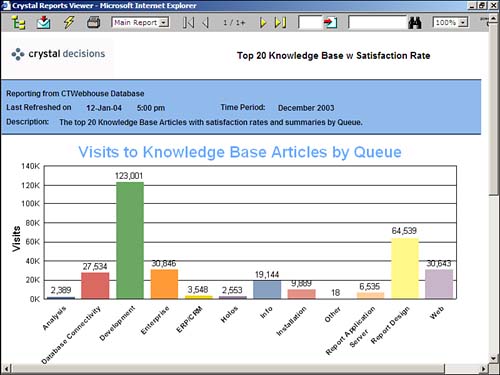The height and width of the screenshot is (375, 500).
Task: Click the vertical scrollbar down arrow
Action: pos(494,358)
